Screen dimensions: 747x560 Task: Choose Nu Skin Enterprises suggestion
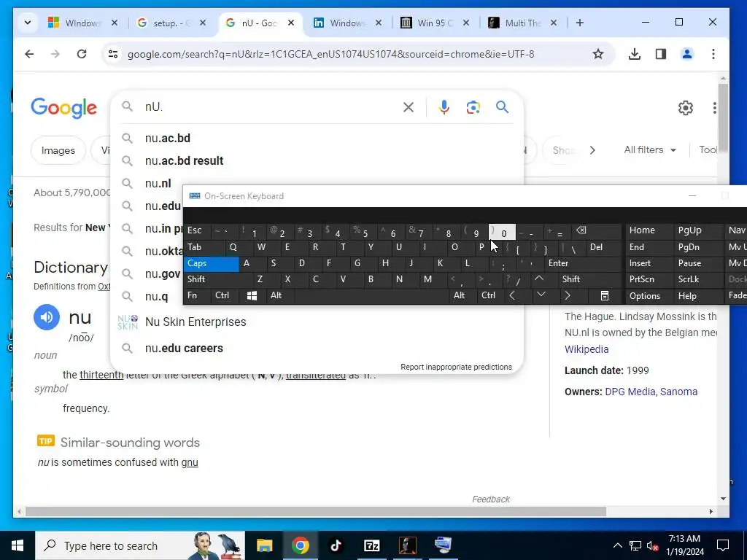pyautogui.click(x=196, y=322)
